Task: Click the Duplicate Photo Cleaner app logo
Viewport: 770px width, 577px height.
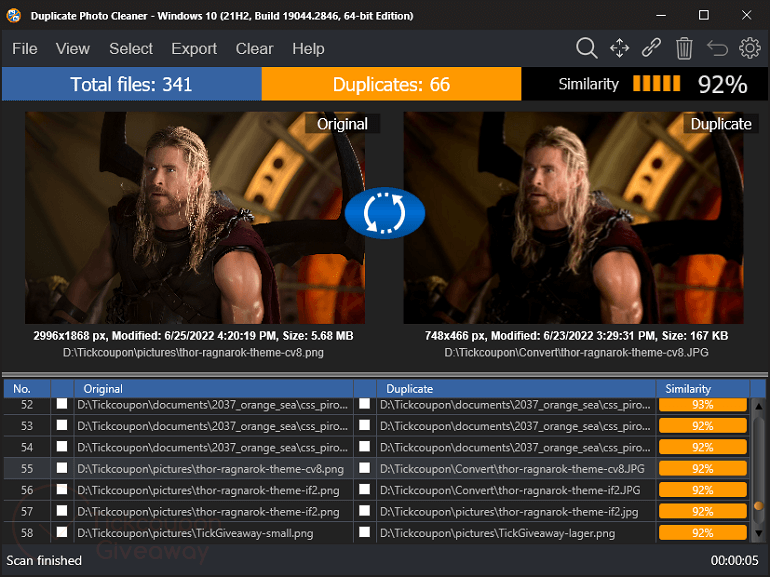Action: (x=13, y=15)
